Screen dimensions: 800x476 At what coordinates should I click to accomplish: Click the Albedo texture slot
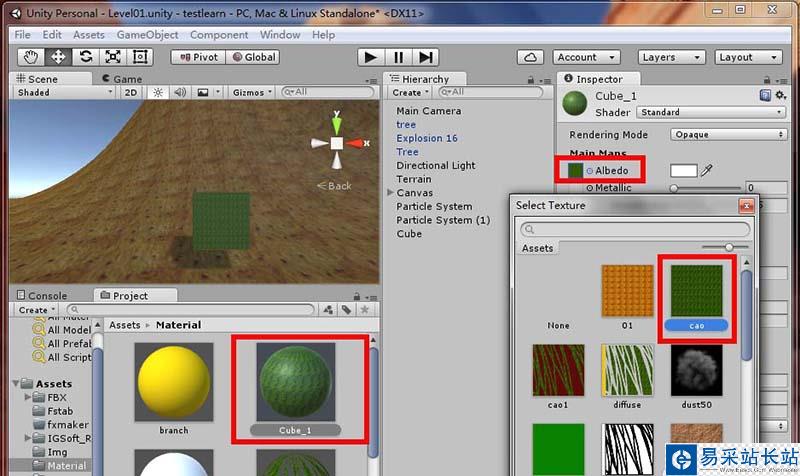(x=576, y=170)
